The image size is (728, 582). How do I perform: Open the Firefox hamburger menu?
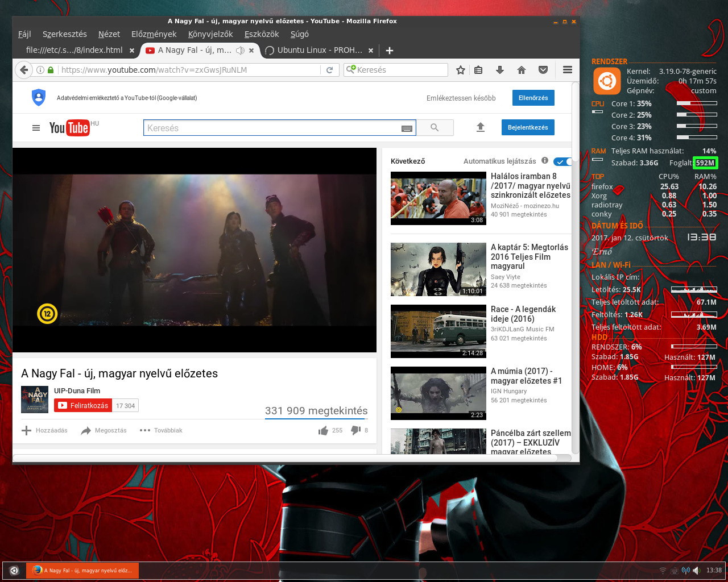click(567, 70)
